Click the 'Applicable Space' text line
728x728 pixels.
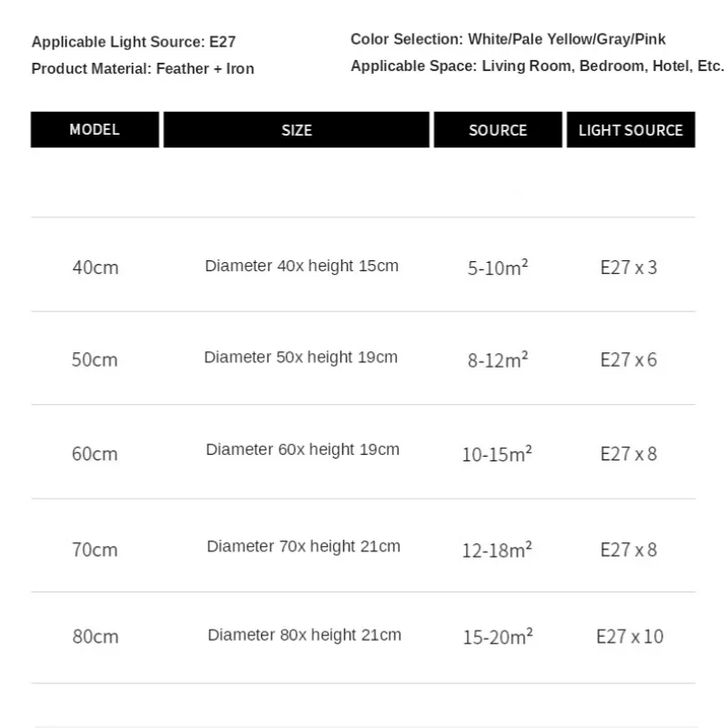click(x=537, y=66)
